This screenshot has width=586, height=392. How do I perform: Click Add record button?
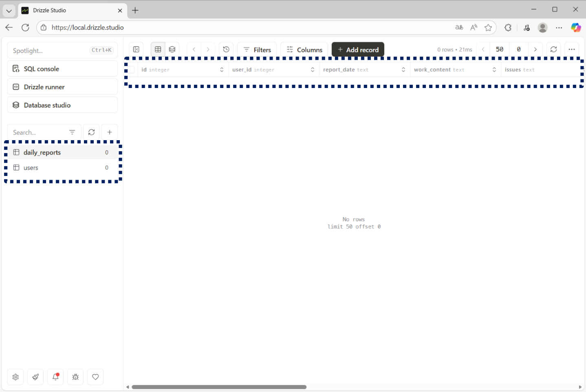pos(358,50)
